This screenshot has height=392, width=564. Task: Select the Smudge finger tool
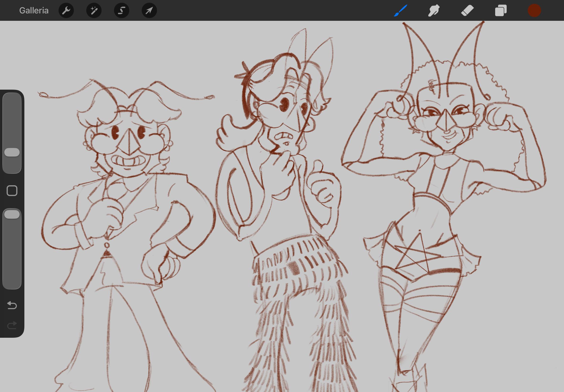pyautogui.click(x=434, y=11)
